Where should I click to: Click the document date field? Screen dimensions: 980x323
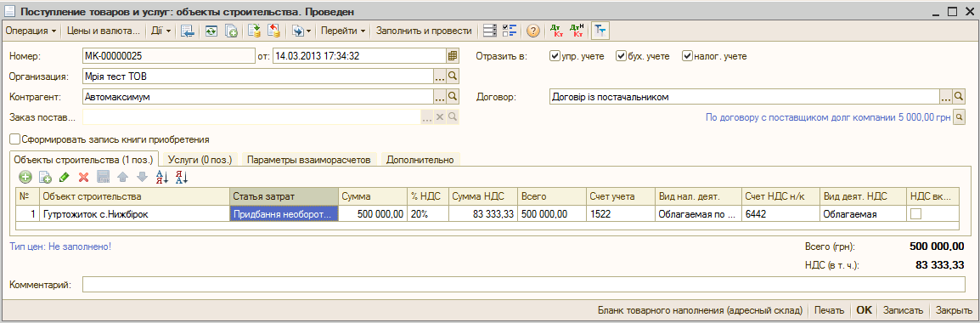coord(358,56)
